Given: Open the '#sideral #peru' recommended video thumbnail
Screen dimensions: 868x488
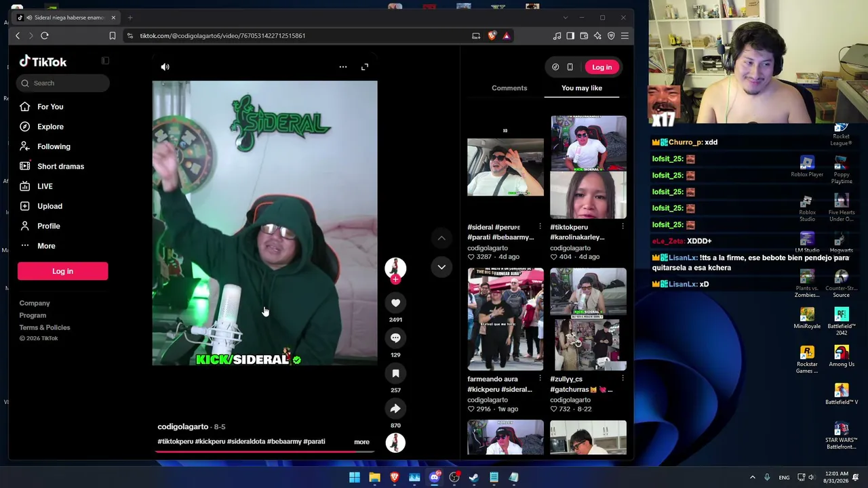Looking at the screenshot, I should [505, 167].
